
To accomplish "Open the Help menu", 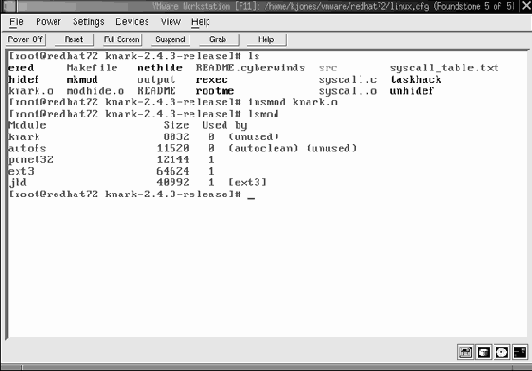I will (x=200, y=22).
